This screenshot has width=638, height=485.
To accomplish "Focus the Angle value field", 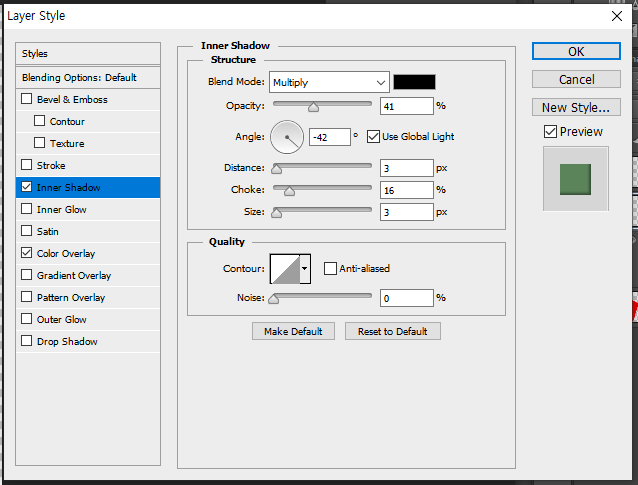I will 330,137.
